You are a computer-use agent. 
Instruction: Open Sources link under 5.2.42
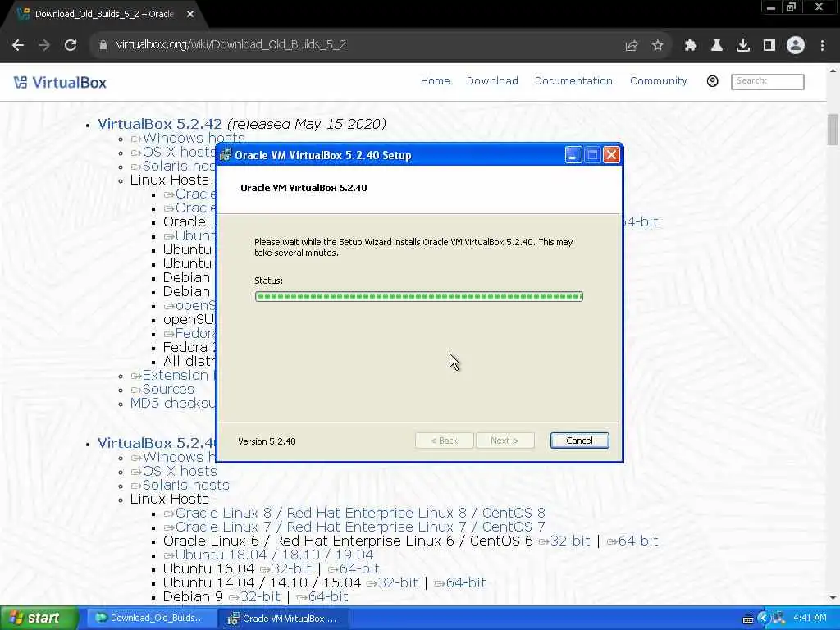click(162, 390)
